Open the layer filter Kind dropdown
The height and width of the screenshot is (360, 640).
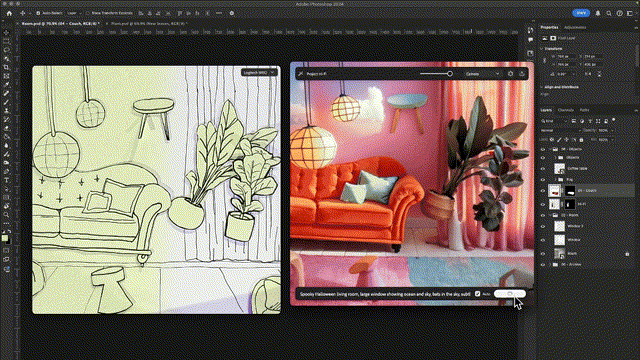(x=554, y=121)
